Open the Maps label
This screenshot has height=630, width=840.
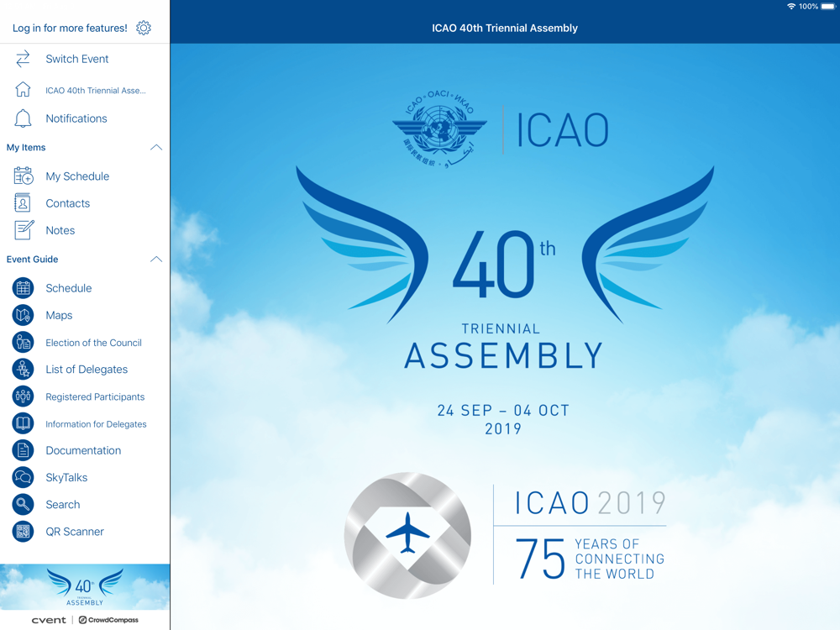coord(59,316)
